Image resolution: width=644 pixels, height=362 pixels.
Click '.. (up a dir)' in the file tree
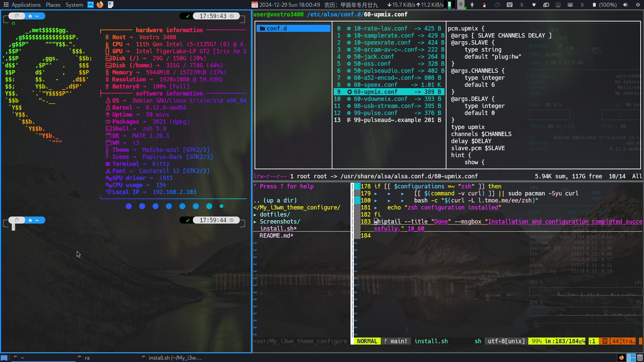(276, 200)
